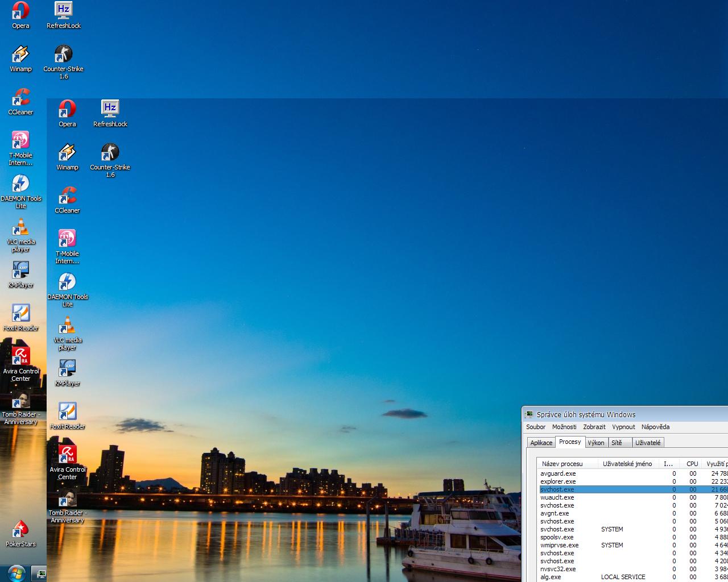Switch to the Výkon tab
Viewport: 728px width, 582px height.
[596, 443]
